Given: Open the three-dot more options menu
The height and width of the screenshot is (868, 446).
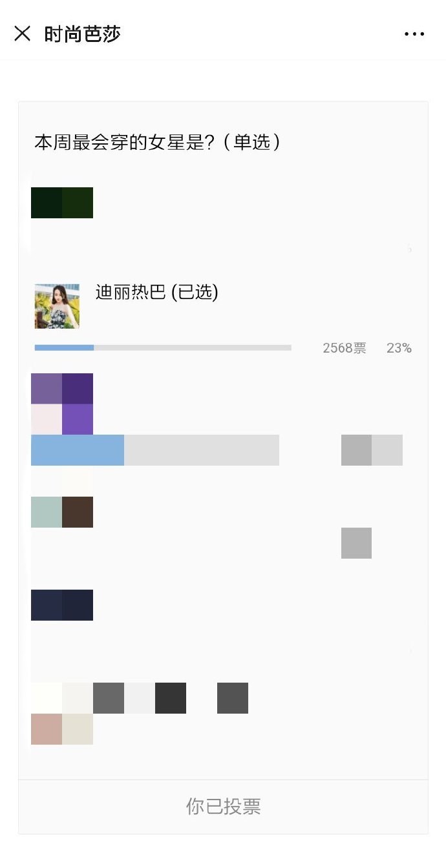Looking at the screenshot, I should pyautogui.click(x=414, y=34).
